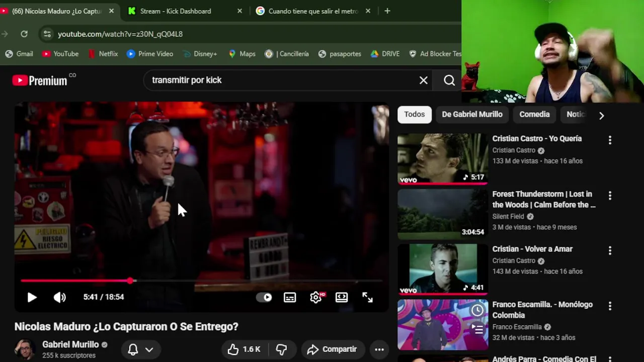Open the Cancillería bookmark
644x362 pixels.
(x=287, y=54)
